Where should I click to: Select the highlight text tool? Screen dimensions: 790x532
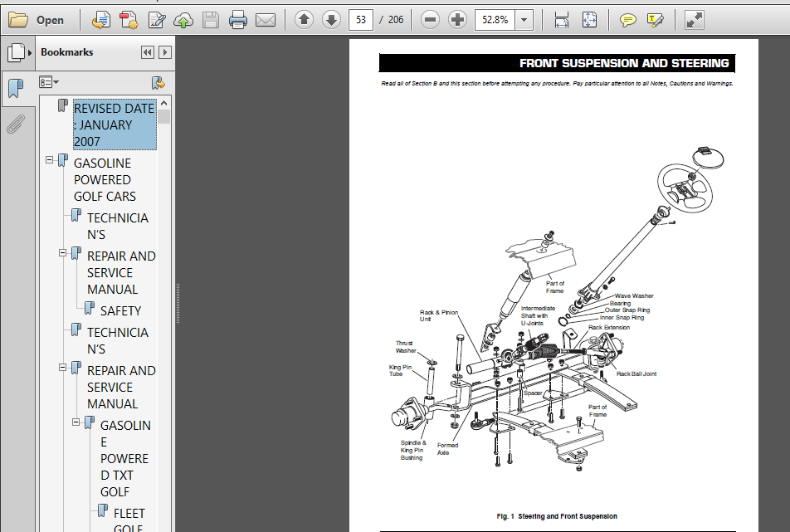(655, 20)
